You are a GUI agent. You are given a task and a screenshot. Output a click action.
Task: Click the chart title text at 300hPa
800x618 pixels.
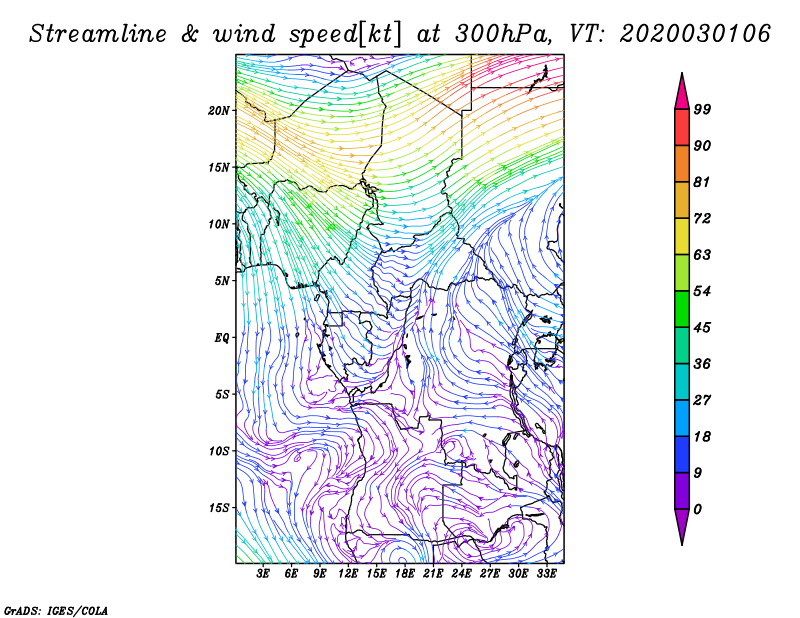484,34
